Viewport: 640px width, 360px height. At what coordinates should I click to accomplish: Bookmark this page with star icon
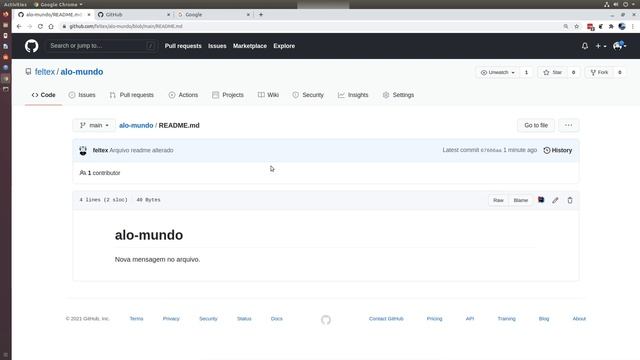576,26
